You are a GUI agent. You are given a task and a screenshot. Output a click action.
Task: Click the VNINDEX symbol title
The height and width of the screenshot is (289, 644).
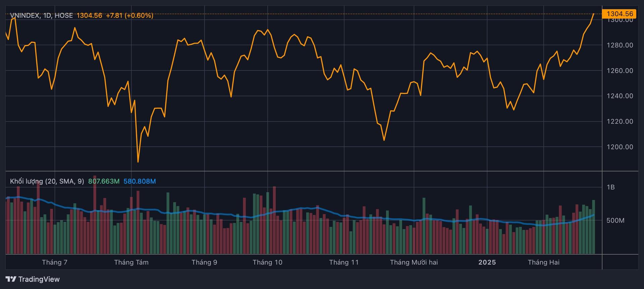tap(25, 15)
